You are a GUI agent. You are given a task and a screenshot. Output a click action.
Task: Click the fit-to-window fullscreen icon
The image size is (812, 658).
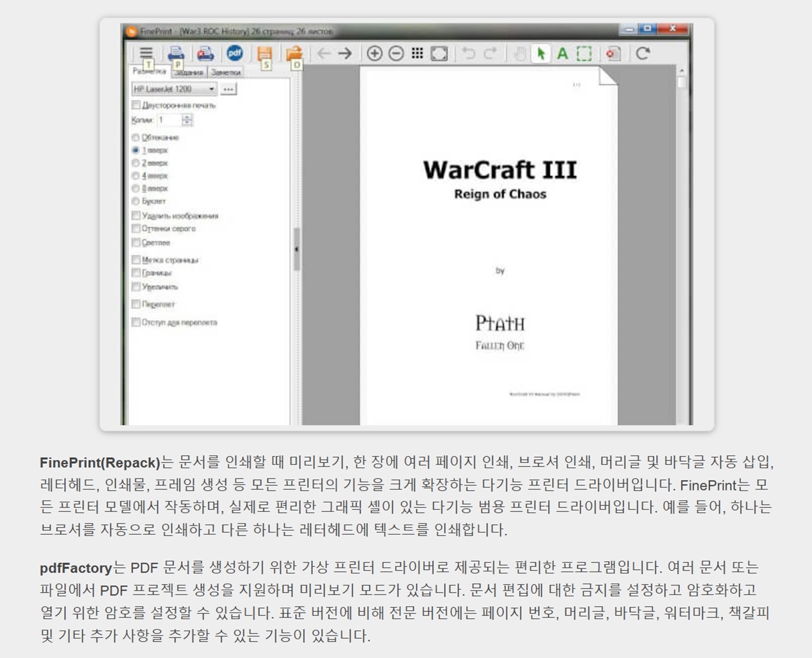[439, 54]
